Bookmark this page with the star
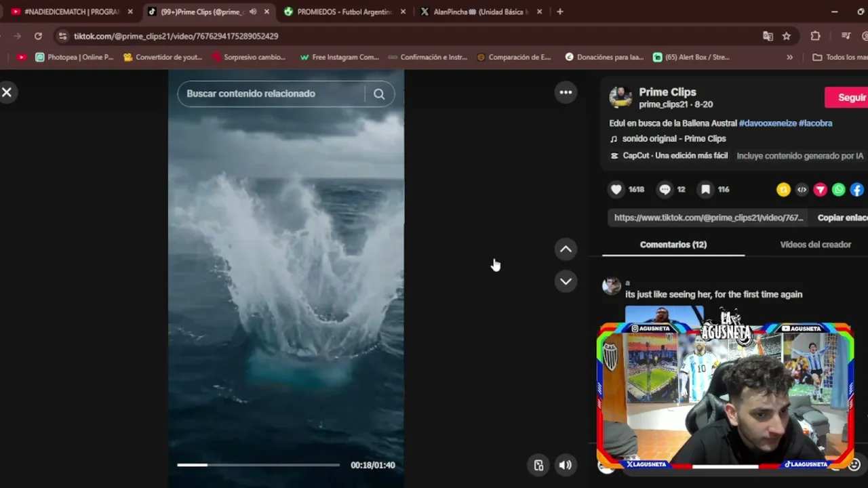This screenshot has width=868, height=488. pos(787,36)
